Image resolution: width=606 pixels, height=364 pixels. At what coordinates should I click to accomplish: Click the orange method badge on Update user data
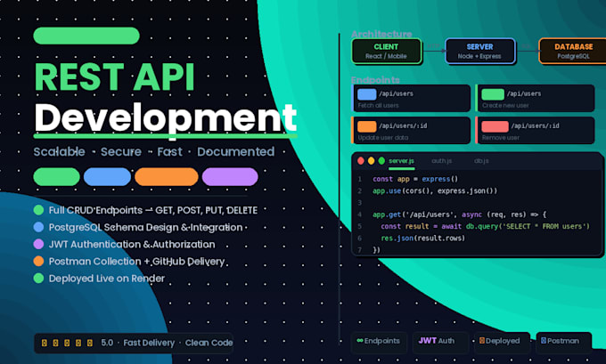point(367,126)
